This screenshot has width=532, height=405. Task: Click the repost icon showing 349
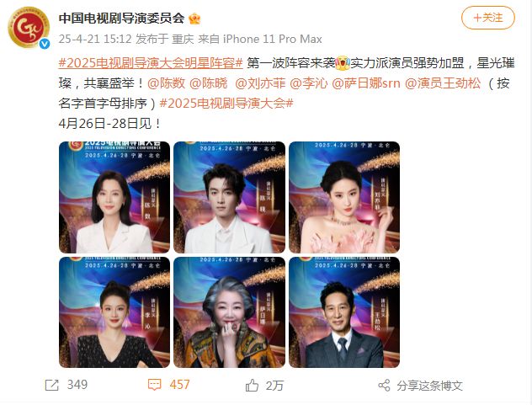[52, 386]
